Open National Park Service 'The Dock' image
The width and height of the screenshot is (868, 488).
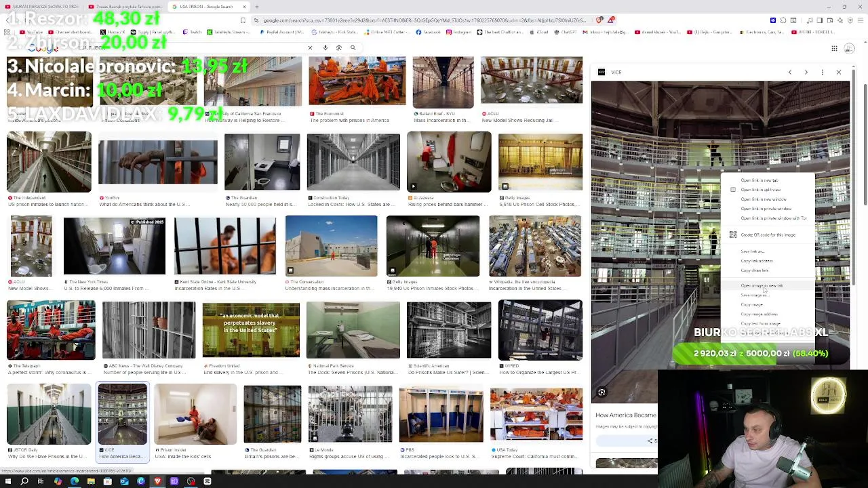[x=353, y=330]
